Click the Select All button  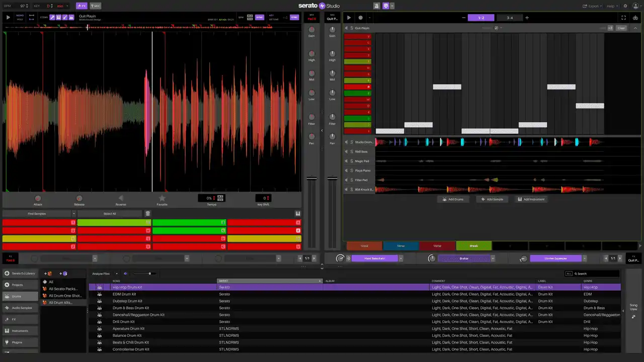click(110, 214)
